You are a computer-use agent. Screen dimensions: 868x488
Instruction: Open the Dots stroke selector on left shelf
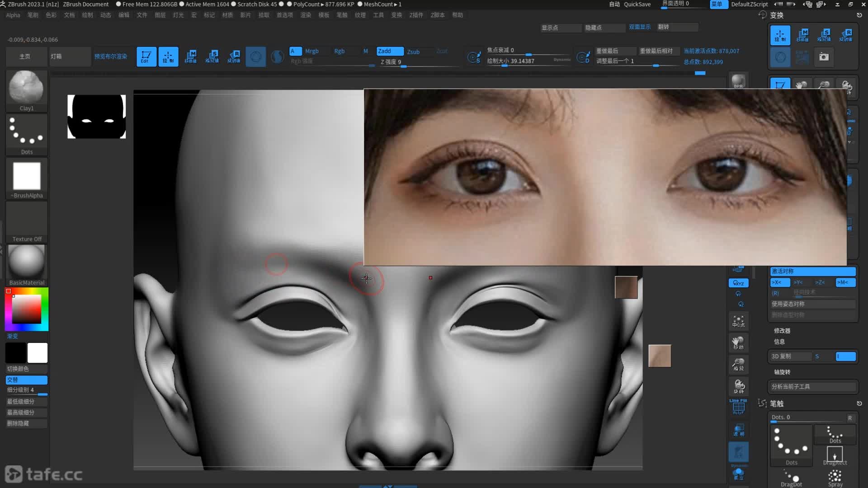coord(27,134)
